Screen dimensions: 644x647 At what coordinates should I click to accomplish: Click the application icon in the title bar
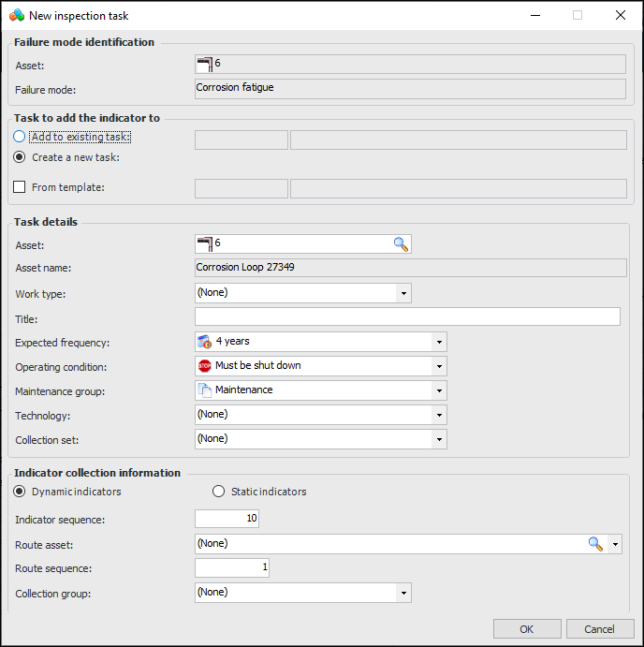[x=17, y=15]
